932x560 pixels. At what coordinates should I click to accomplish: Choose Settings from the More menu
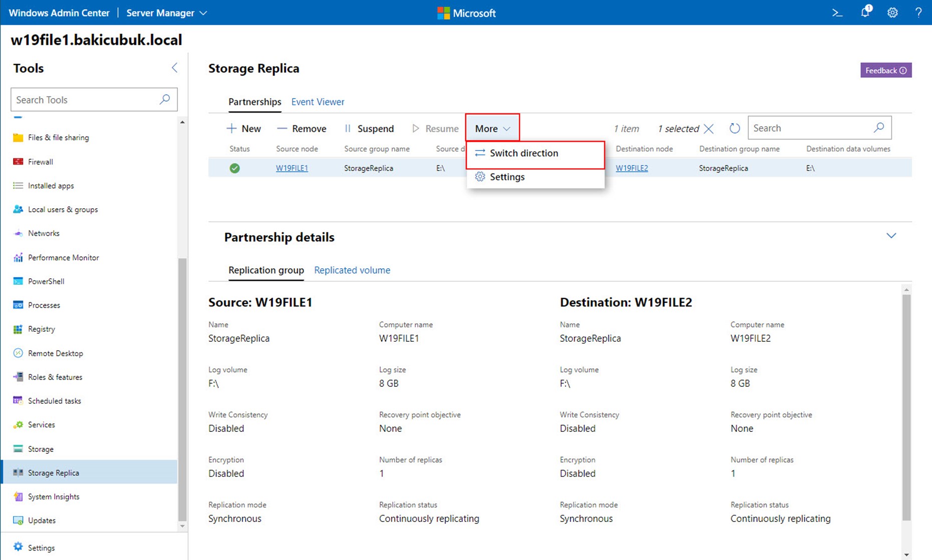535,177
